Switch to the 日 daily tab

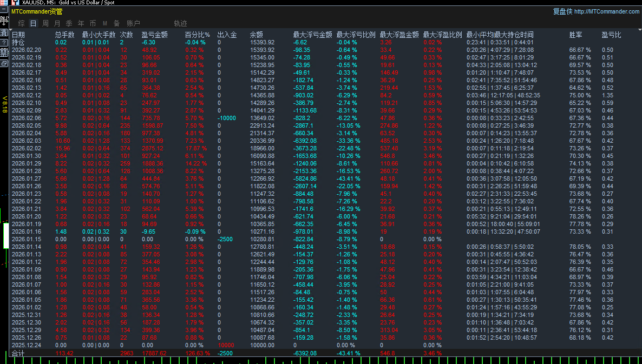(x=33, y=23)
